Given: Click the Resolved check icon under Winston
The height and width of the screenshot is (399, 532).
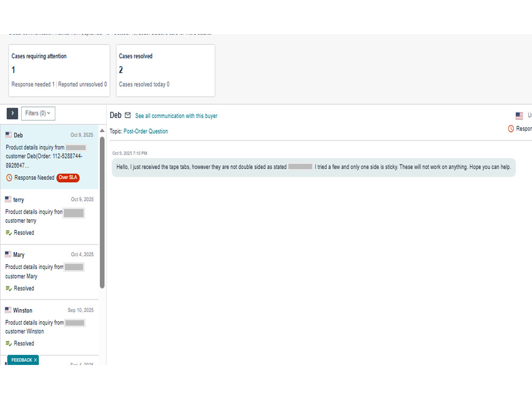Looking at the screenshot, I should 9,344.
